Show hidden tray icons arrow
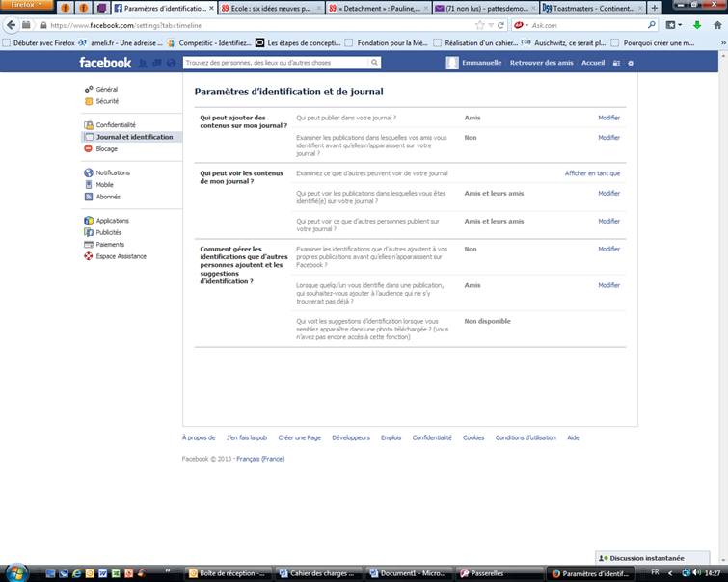 (x=670, y=573)
